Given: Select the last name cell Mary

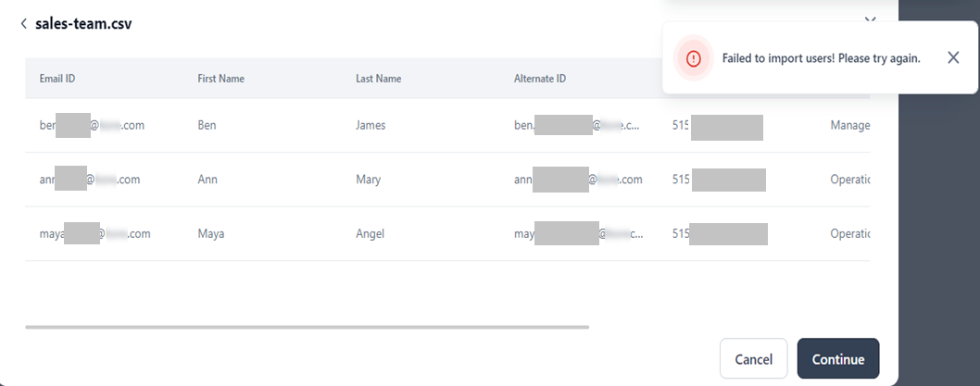Looking at the screenshot, I should coord(368,180).
